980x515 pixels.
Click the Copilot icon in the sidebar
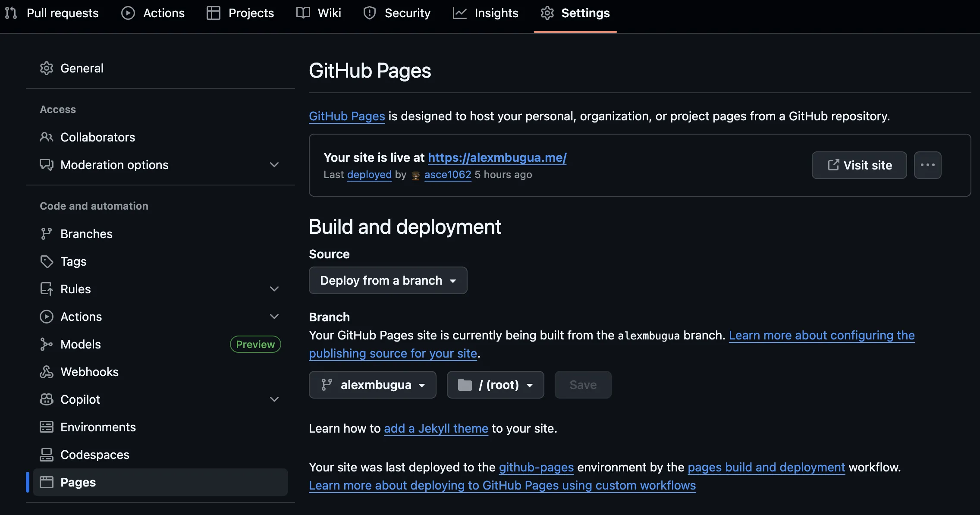point(47,399)
